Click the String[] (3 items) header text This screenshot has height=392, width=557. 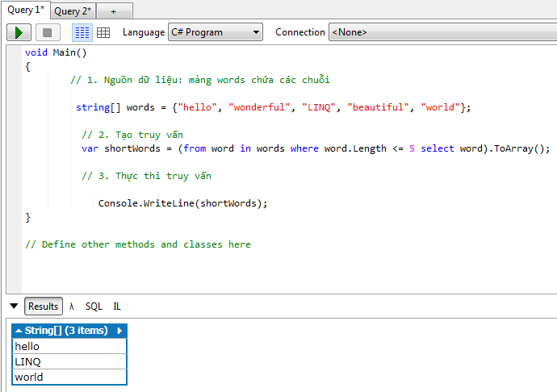(66, 331)
